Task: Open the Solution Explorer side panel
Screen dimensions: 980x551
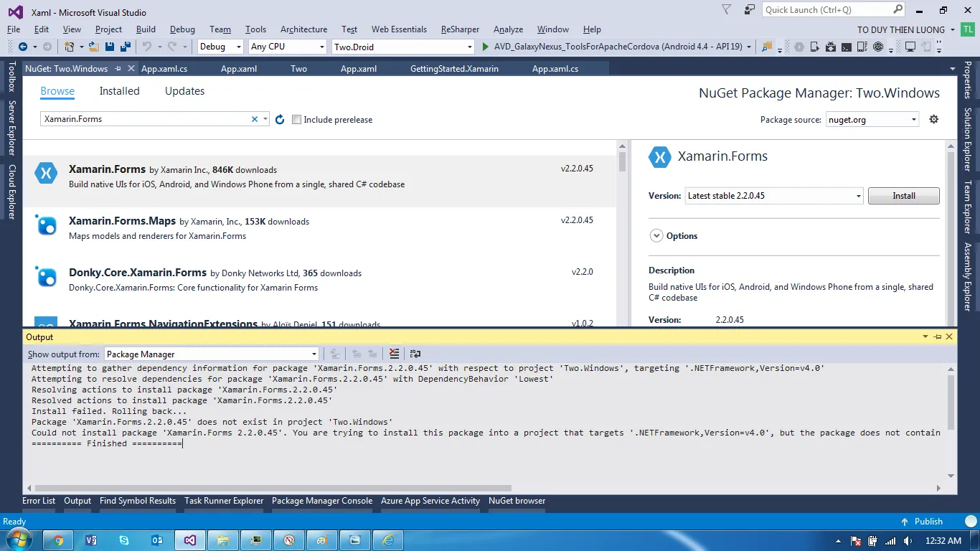Action: pyautogui.click(x=967, y=139)
